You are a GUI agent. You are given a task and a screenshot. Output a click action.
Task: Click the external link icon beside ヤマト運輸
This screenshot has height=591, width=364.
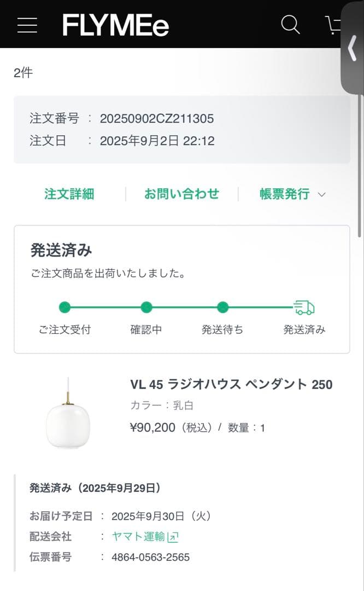click(x=173, y=537)
